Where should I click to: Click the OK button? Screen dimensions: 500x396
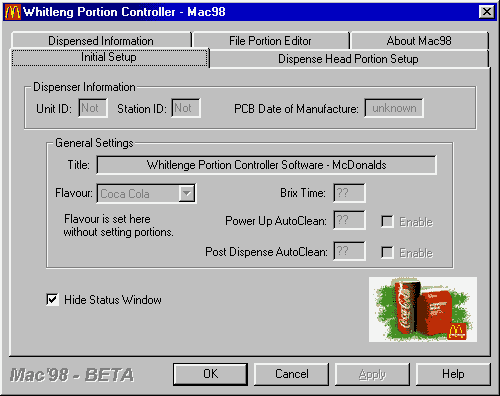coord(210,374)
